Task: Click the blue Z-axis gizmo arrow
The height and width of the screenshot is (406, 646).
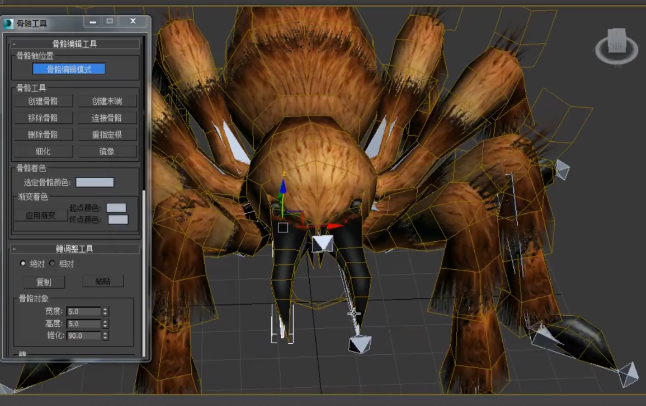Action: pos(283,187)
